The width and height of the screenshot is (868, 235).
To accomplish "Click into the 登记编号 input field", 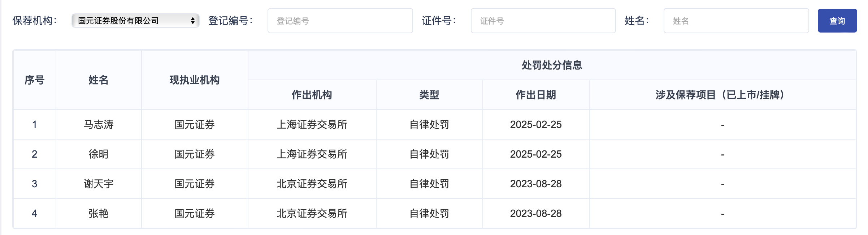I will [340, 21].
